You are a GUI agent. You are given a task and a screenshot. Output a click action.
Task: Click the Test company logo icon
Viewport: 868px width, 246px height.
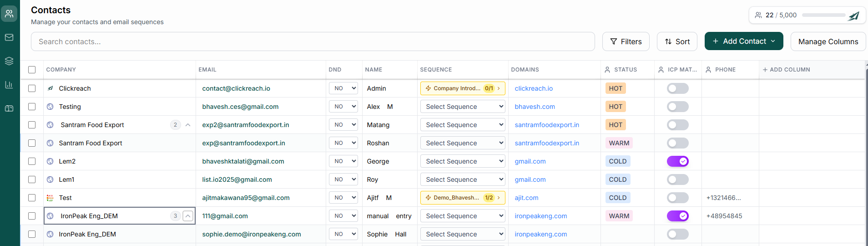[x=50, y=198]
